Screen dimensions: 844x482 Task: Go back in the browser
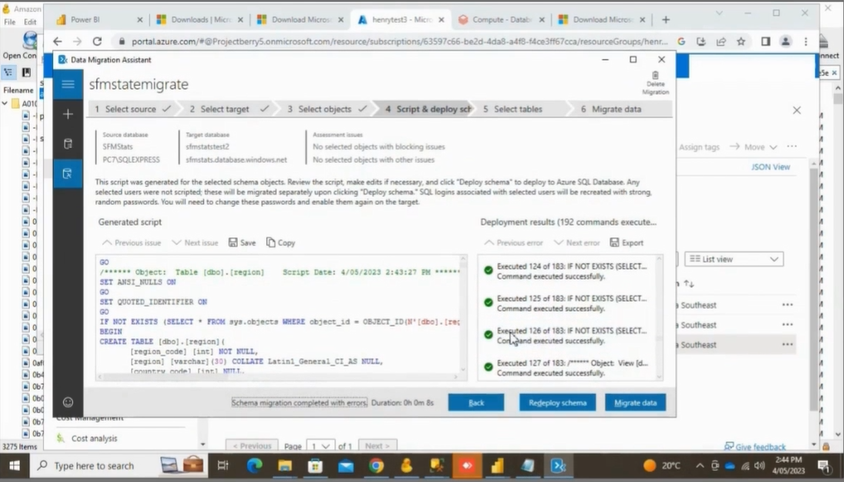tap(58, 41)
